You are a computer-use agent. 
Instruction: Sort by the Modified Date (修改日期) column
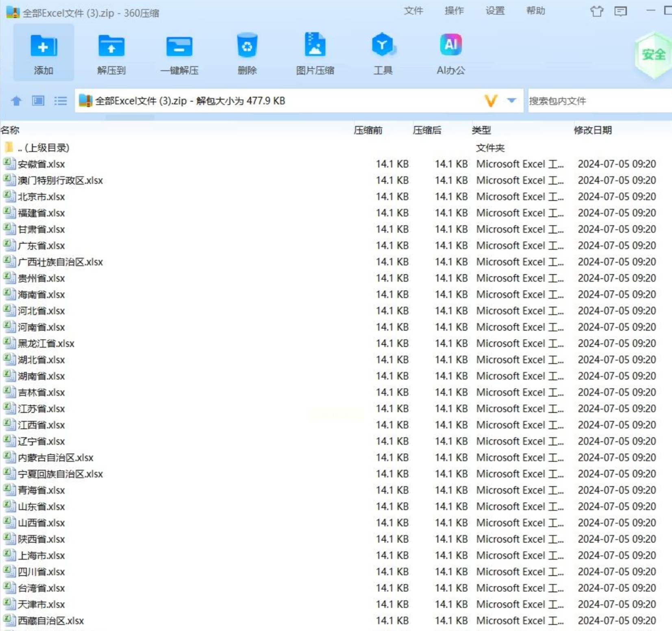tap(592, 130)
